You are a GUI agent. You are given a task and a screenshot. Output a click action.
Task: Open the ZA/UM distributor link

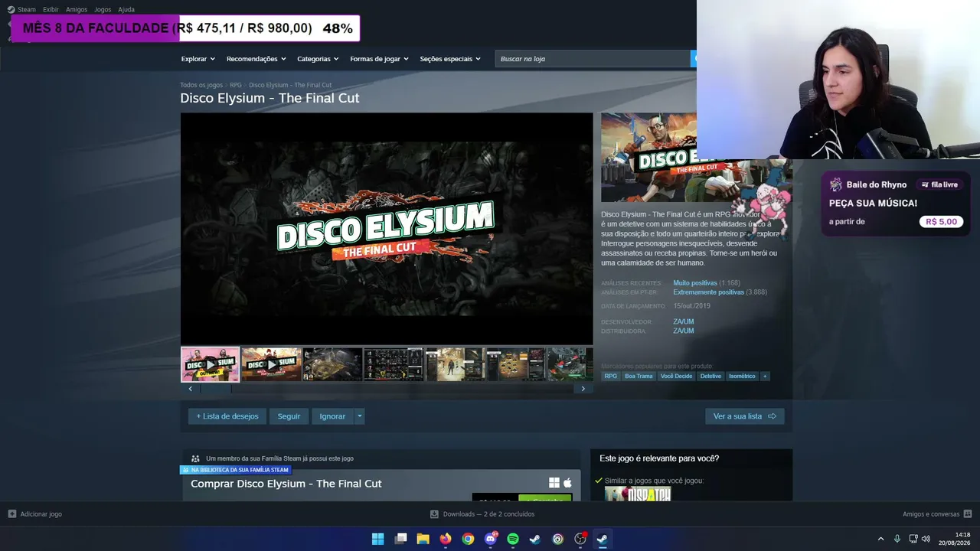pyautogui.click(x=684, y=331)
